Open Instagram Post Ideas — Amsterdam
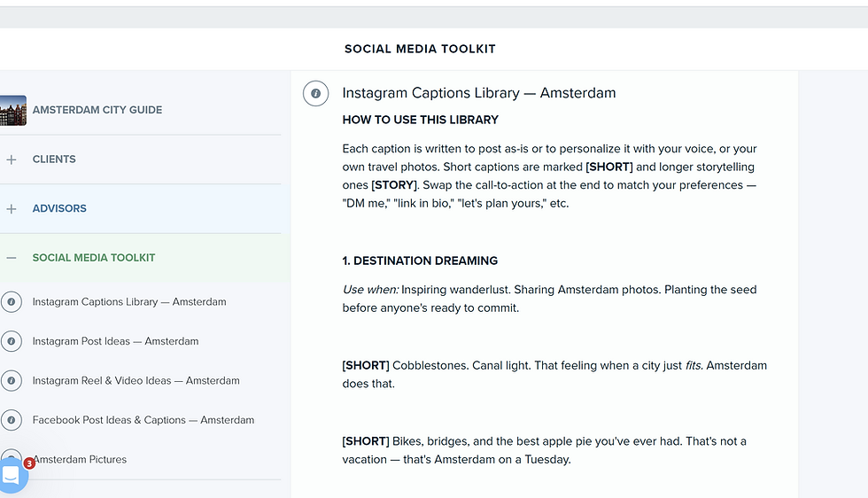The height and width of the screenshot is (498, 868). 116,341
